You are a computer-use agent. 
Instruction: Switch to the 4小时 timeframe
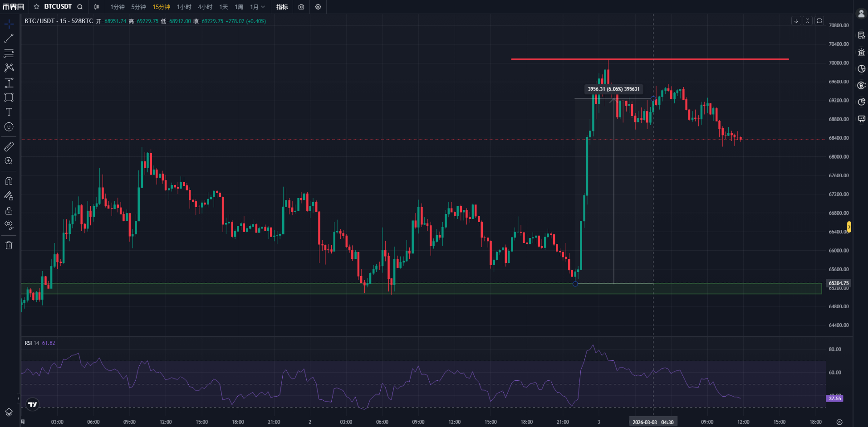(205, 7)
